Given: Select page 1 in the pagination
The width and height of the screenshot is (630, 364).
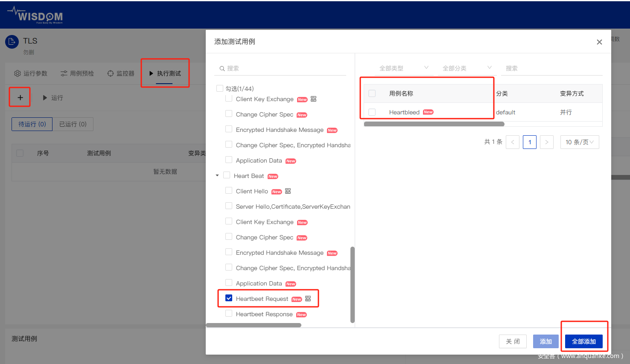Looking at the screenshot, I should [x=530, y=142].
